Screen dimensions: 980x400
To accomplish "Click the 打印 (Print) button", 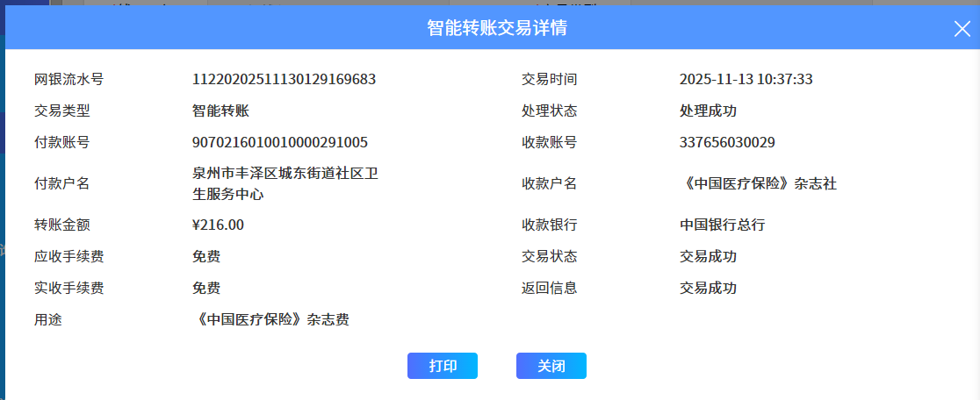I will coord(443,366).
